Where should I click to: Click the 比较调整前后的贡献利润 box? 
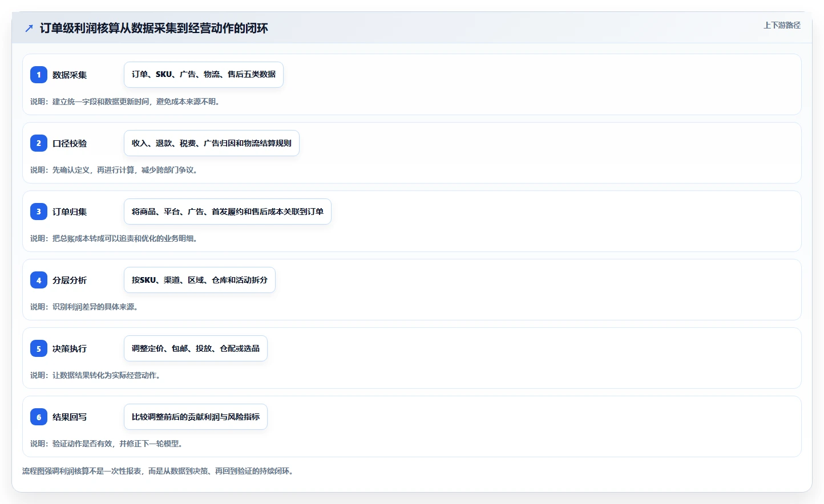coord(196,417)
